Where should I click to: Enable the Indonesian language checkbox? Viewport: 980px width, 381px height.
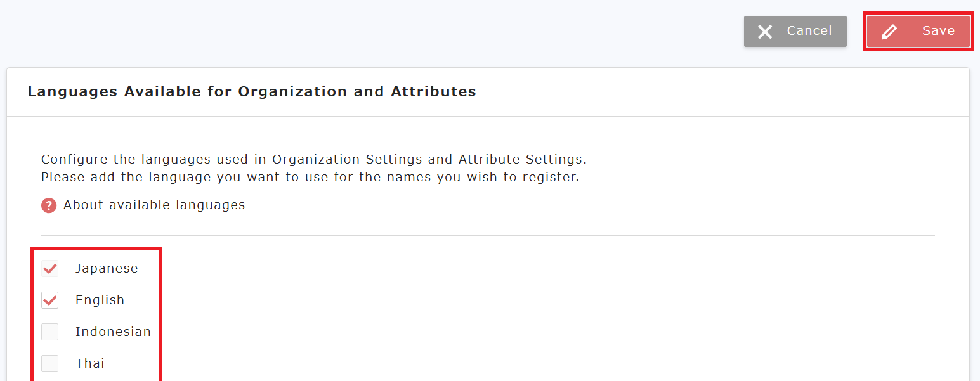(x=49, y=331)
